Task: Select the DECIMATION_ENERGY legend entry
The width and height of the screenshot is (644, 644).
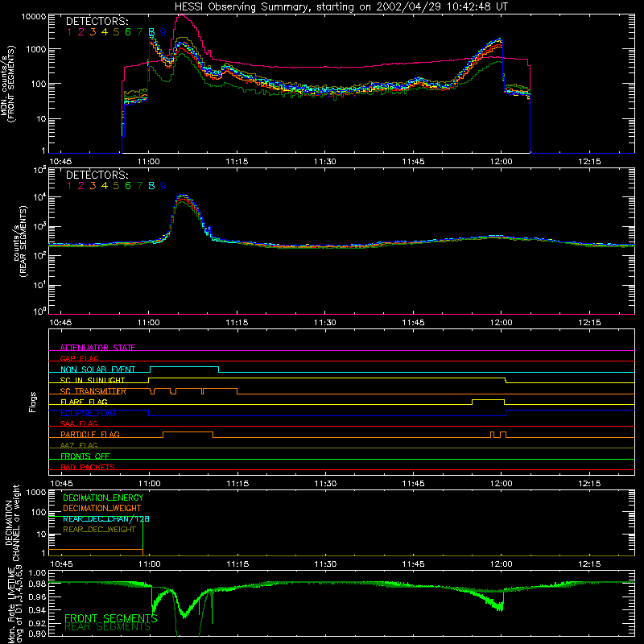Action: [103, 497]
